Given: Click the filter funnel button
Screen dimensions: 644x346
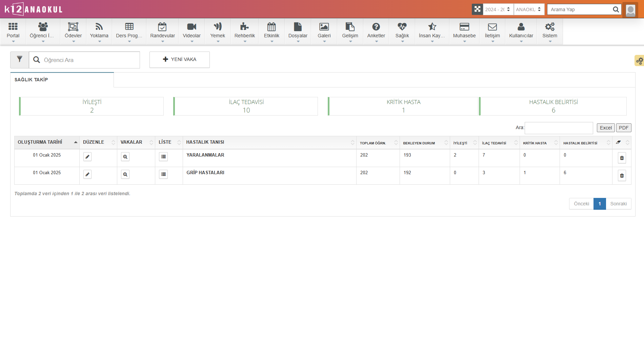Looking at the screenshot, I should (20, 60).
